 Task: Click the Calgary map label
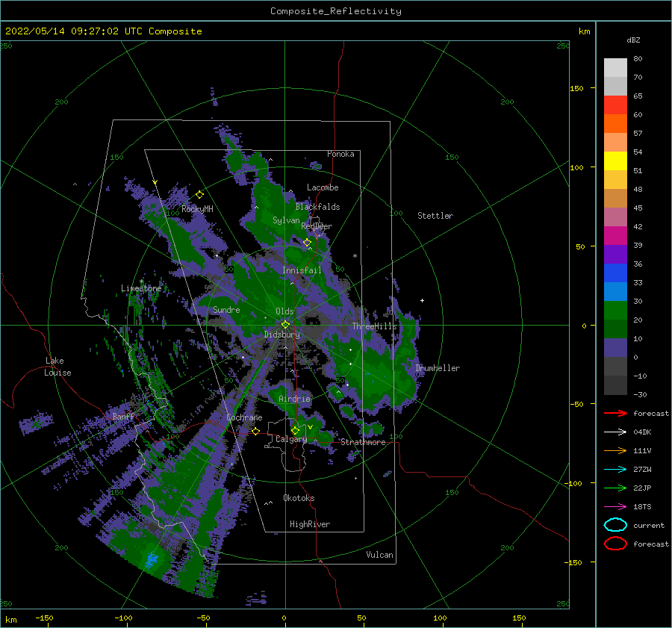(x=291, y=439)
